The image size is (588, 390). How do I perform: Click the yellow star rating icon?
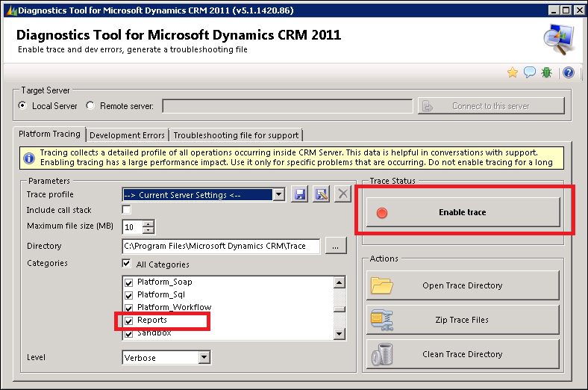(x=513, y=72)
